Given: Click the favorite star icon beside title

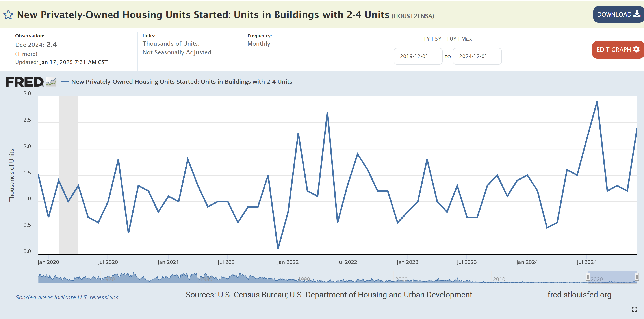Looking at the screenshot, I should point(8,15).
